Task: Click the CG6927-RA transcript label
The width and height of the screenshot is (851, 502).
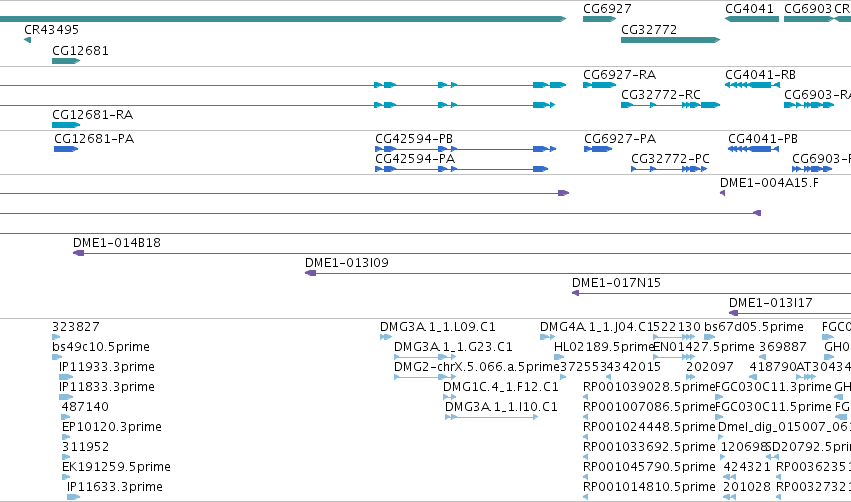Action: click(619, 74)
